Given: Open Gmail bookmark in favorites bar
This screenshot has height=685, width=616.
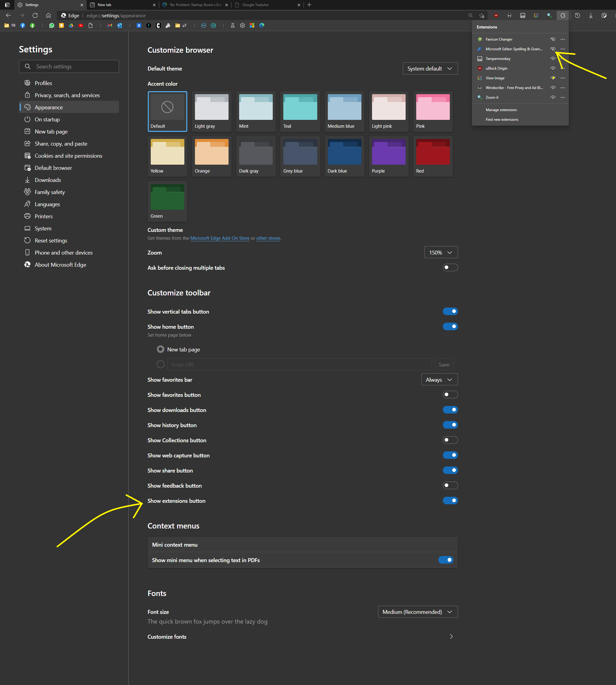Looking at the screenshot, I should 110,25.
